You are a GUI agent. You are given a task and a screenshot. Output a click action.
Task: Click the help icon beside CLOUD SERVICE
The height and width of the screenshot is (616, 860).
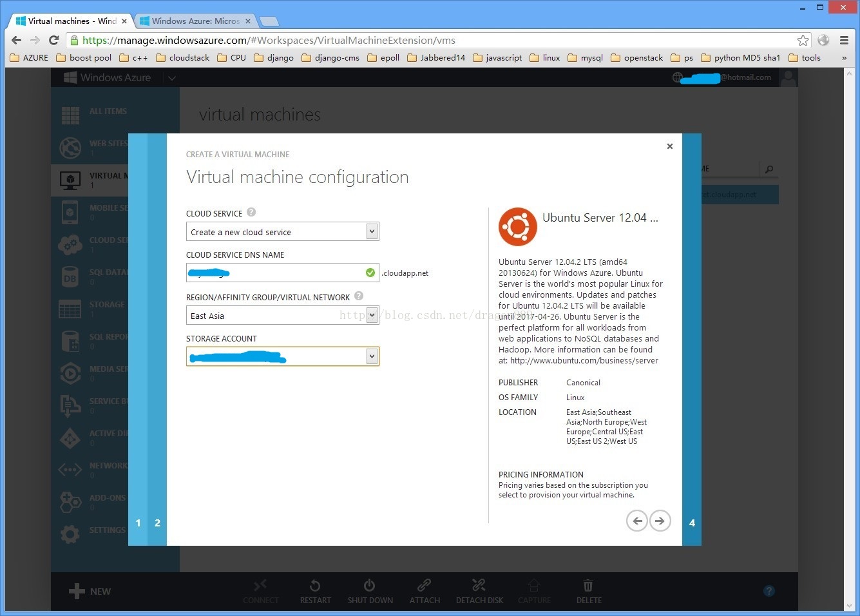[x=251, y=212]
